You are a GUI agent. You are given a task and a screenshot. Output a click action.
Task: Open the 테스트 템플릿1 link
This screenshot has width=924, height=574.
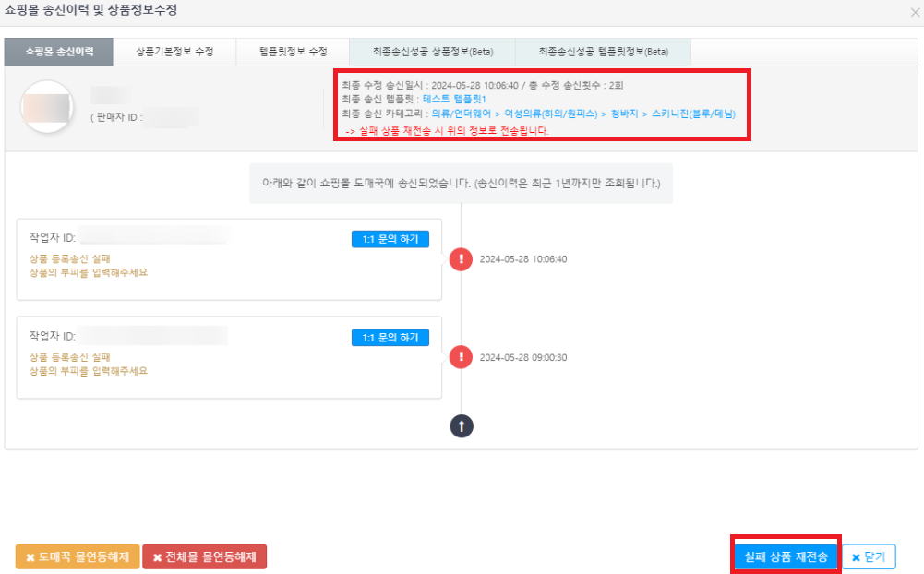click(454, 99)
